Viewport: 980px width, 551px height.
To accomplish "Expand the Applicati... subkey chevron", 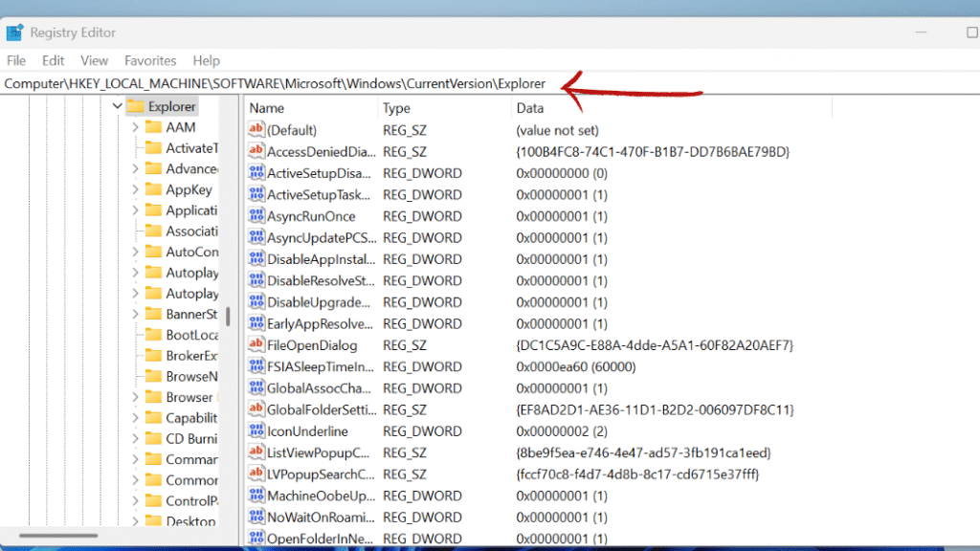I will (x=135, y=209).
